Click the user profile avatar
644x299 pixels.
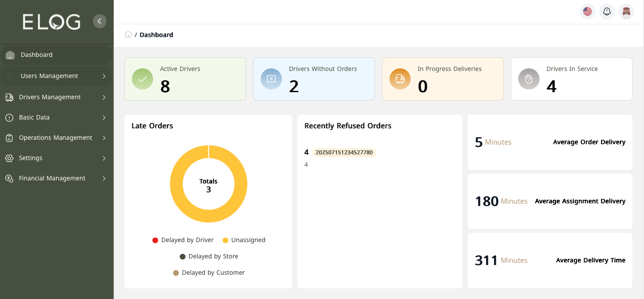point(626,11)
